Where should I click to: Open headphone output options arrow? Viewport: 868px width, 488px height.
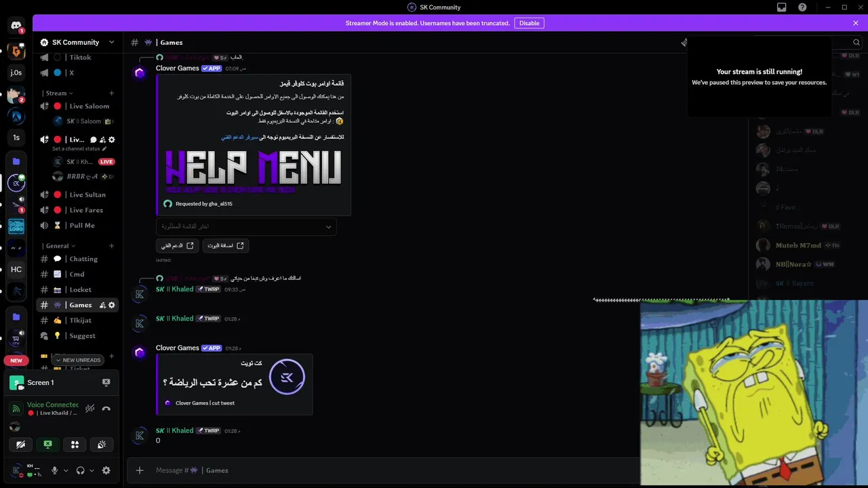92,470
